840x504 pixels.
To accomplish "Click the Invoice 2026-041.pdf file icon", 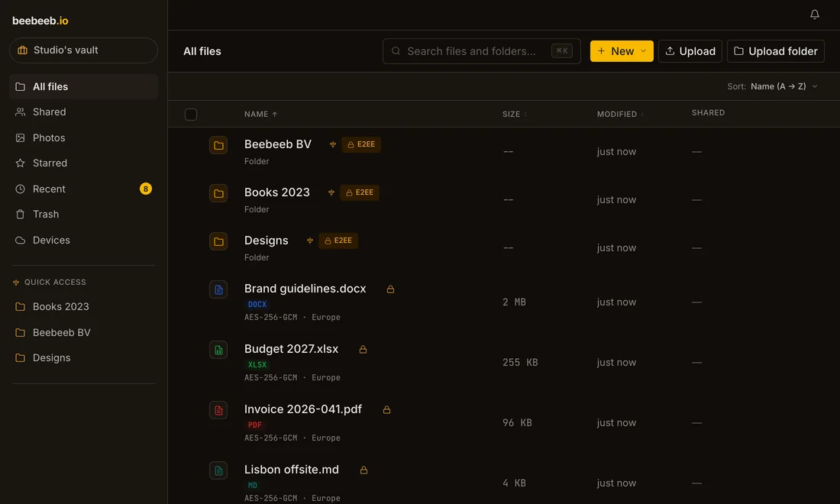I will coord(218,410).
